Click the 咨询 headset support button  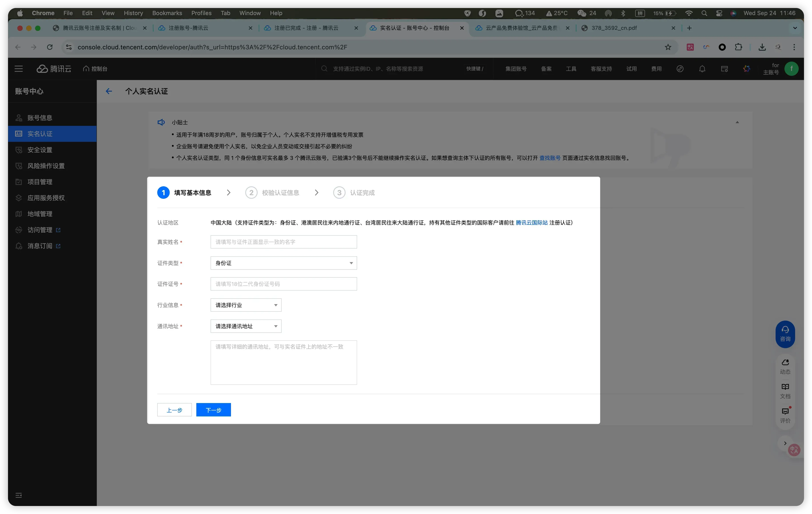(x=785, y=334)
